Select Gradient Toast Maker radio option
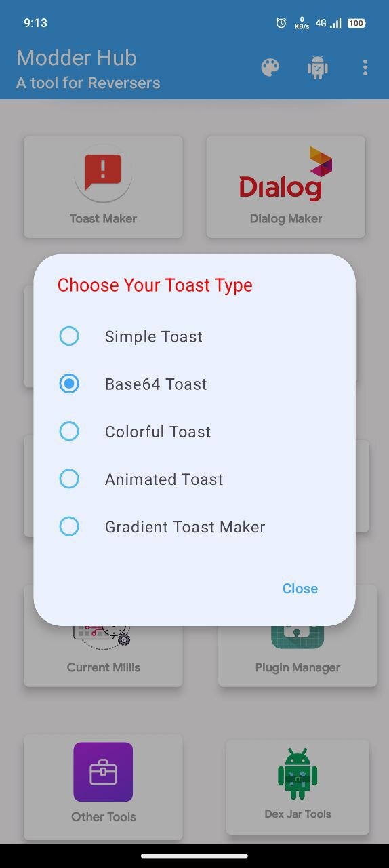389x868 pixels. pyautogui.click(x=69, y=526)
